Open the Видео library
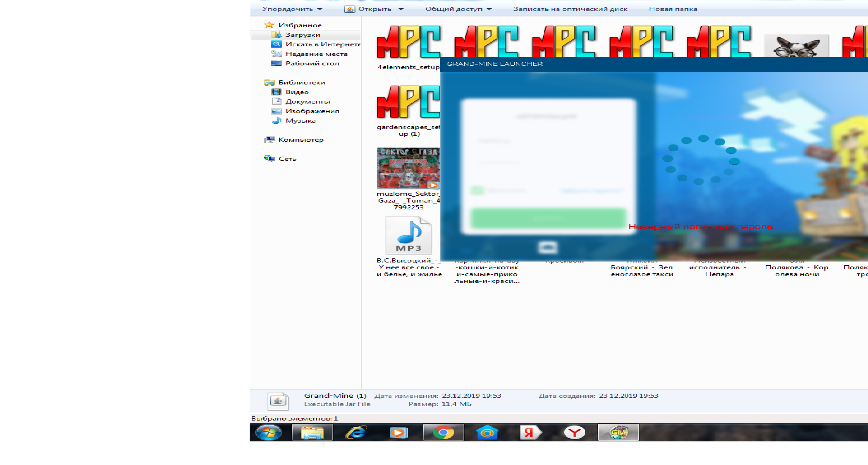Screen dimensions: 868x465 (x=297, y=92)
